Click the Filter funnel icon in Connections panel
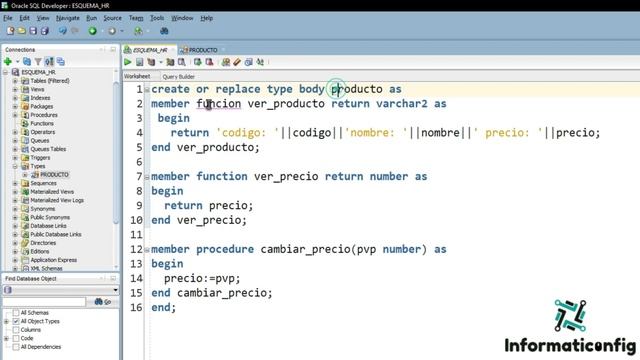This screenshot has width=640, height=360. pos(38,62)
